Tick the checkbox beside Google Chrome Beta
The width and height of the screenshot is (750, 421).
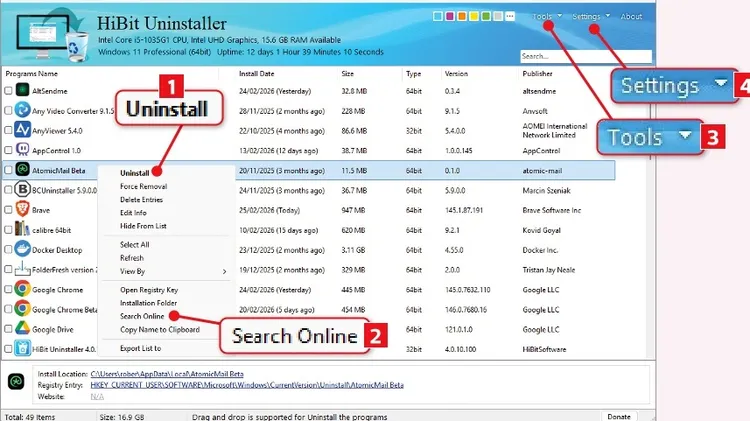pos(8,309)
